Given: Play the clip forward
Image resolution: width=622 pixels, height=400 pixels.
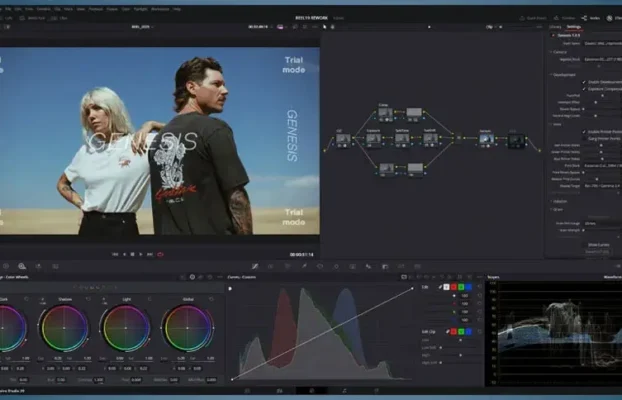Looking at the screenshot, I should [x=141, y=254].
